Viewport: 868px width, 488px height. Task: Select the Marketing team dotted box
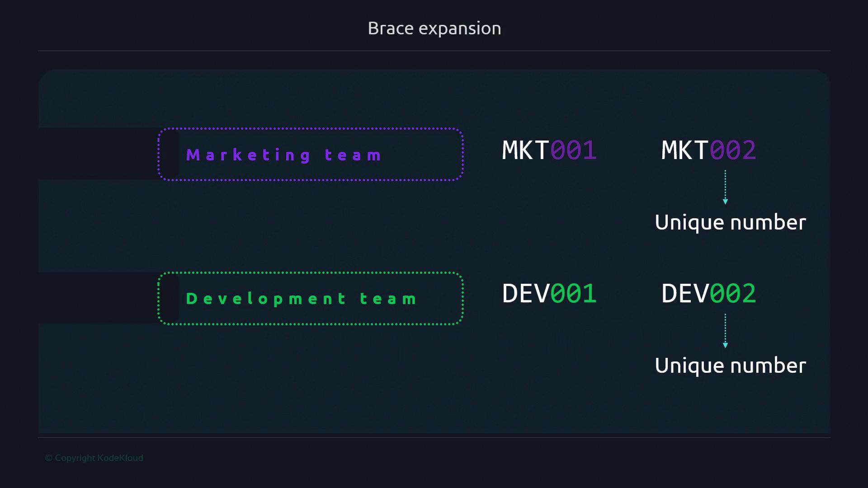pos(311,155)
